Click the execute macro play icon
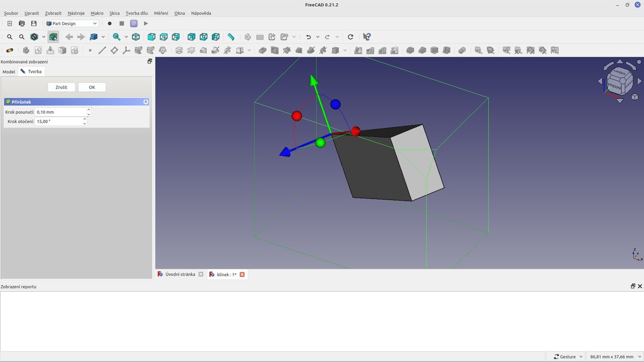This screenshot has height=362, width=644. [146, 24]
